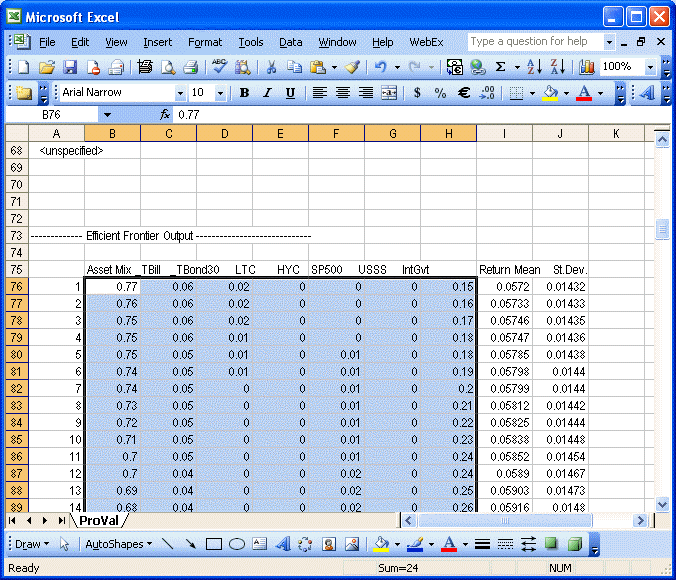This screenshot has width=676, height=580.
Task: Select the Rectangle drawing tool
Action: (213, 545)
